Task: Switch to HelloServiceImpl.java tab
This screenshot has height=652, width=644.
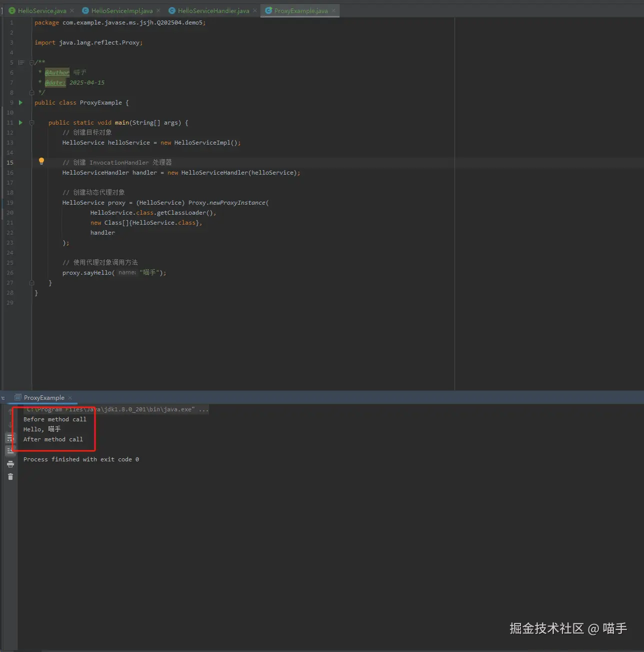Action: coord(121,11)
